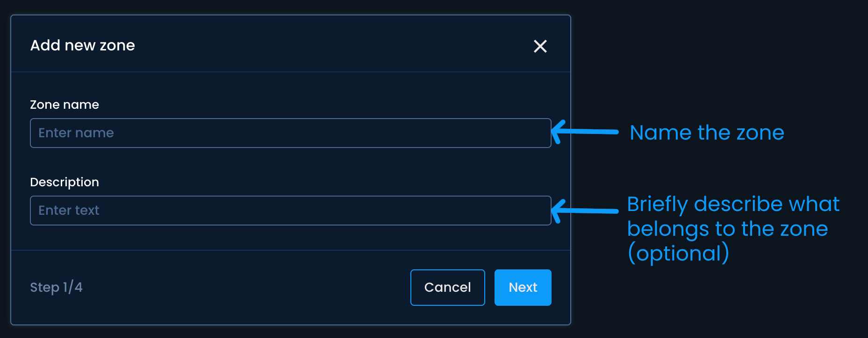Click the Step 1/4 indicator

(56, 287)
